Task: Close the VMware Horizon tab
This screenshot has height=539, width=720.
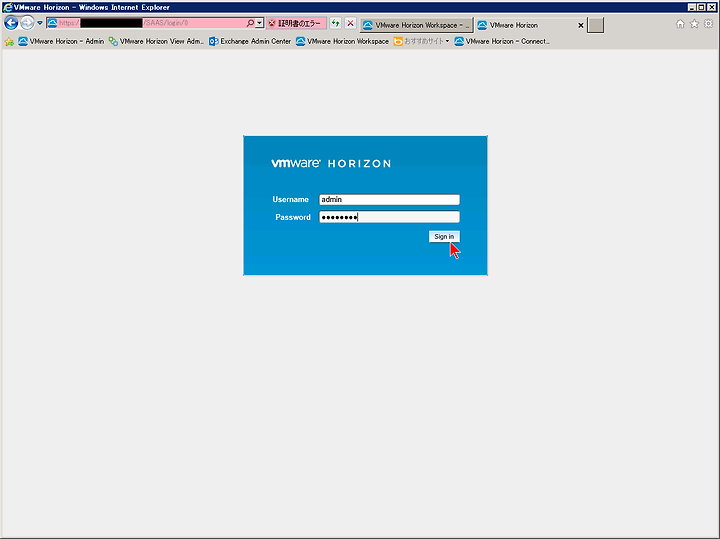Action: (x=580, y=25)
